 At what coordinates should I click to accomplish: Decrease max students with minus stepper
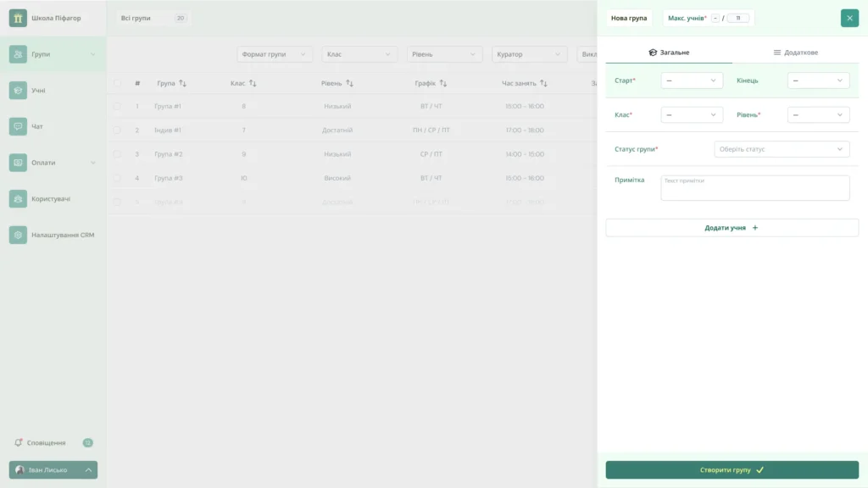click(715, 19)
